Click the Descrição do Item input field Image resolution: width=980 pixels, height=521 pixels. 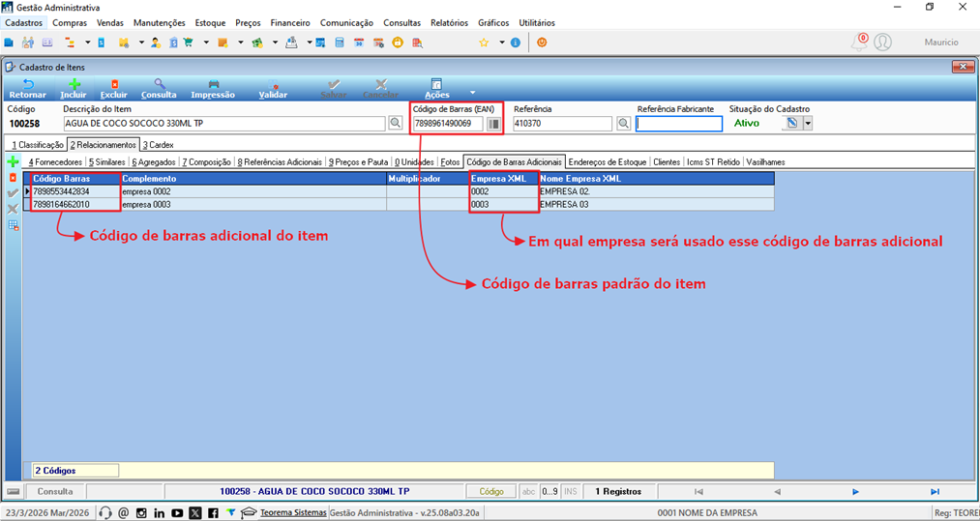223,124
